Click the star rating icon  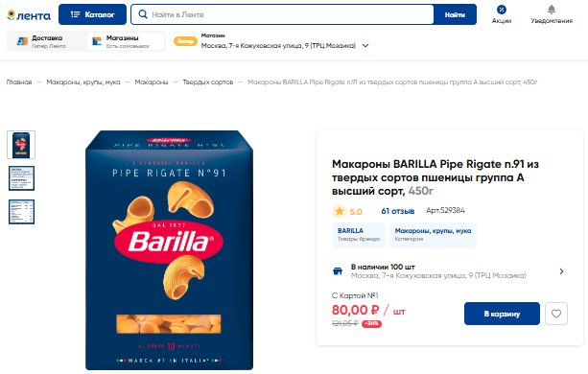coord(340,211)
